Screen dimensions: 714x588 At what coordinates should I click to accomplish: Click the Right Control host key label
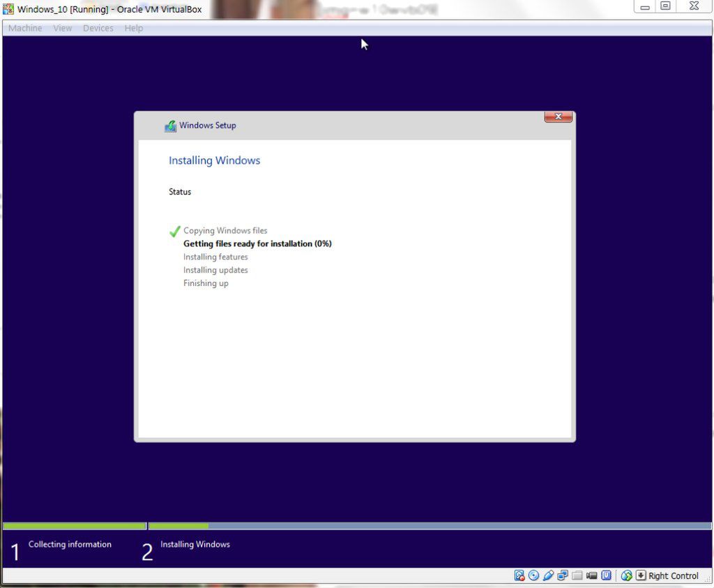[x=674, y=575]
